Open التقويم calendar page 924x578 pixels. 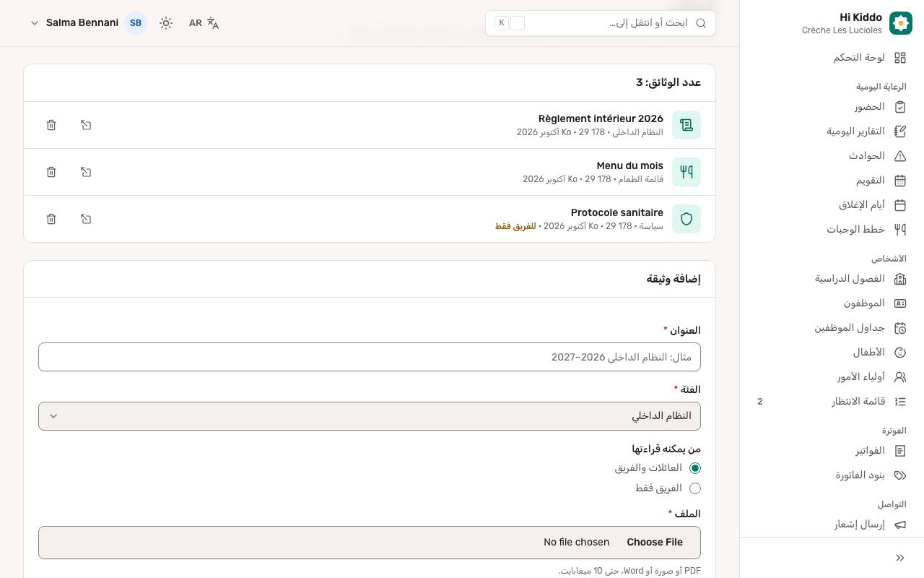coord(832,181)
